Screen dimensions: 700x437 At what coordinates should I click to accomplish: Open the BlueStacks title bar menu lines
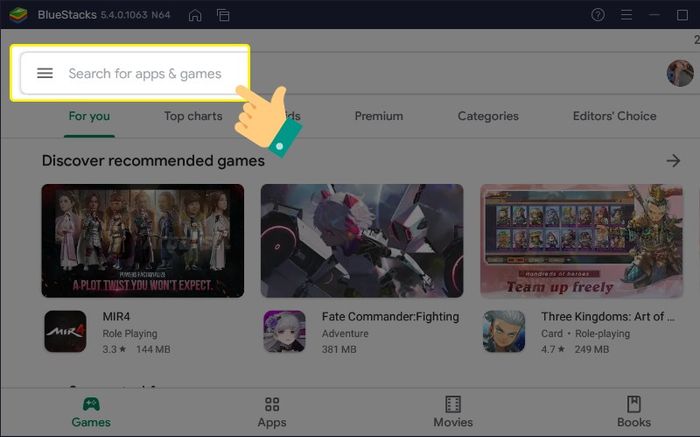(627, 15)
